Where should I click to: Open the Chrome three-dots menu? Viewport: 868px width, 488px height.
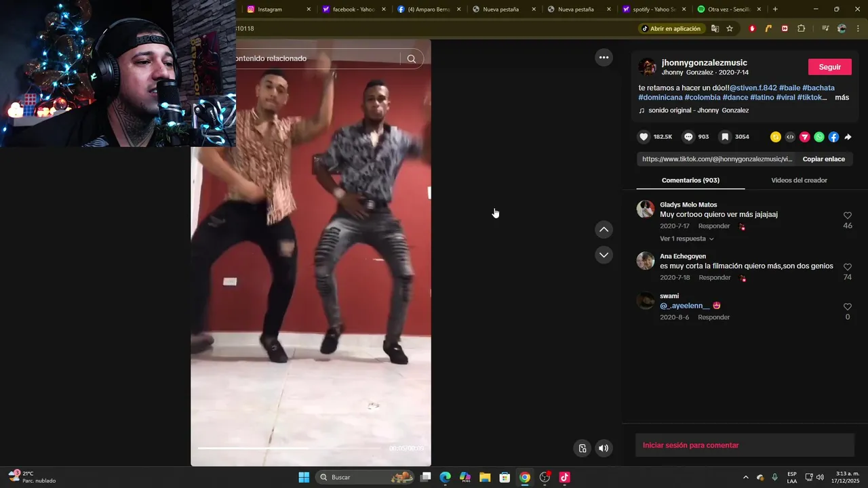click(858, 28)
